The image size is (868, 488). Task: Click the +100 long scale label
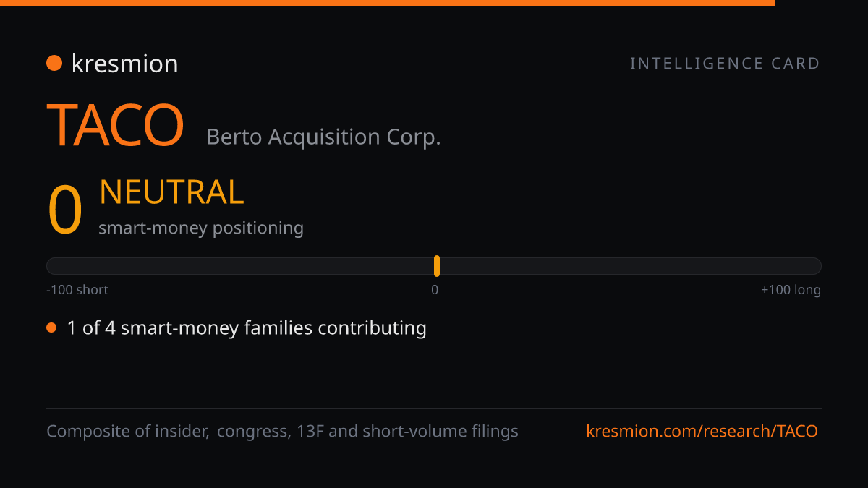pyautogui.click(x=791, y=290)
